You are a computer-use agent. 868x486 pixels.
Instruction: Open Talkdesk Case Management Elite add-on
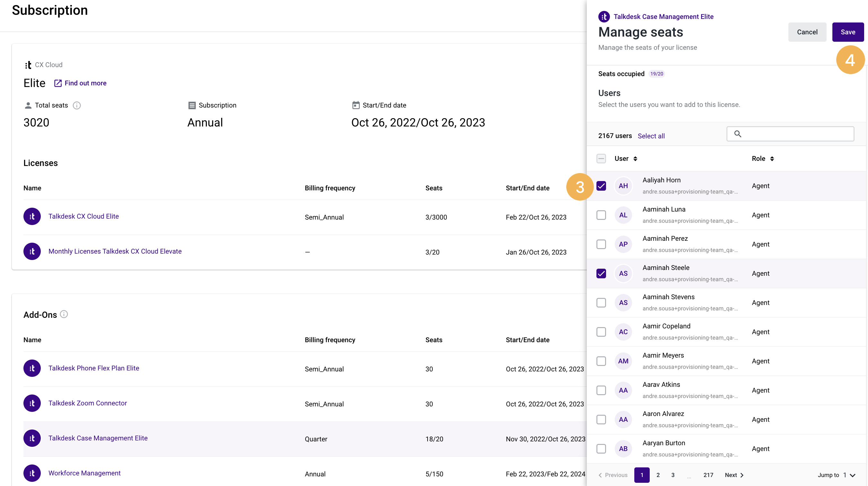point(98,438)
